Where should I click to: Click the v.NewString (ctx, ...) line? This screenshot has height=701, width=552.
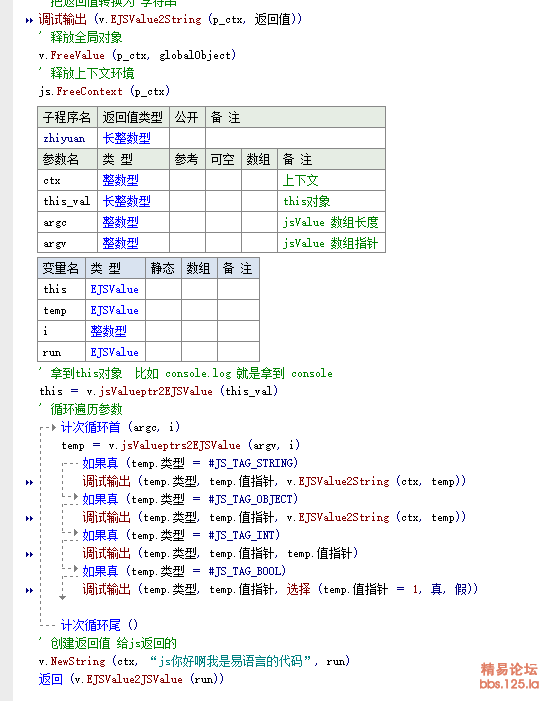194,661
